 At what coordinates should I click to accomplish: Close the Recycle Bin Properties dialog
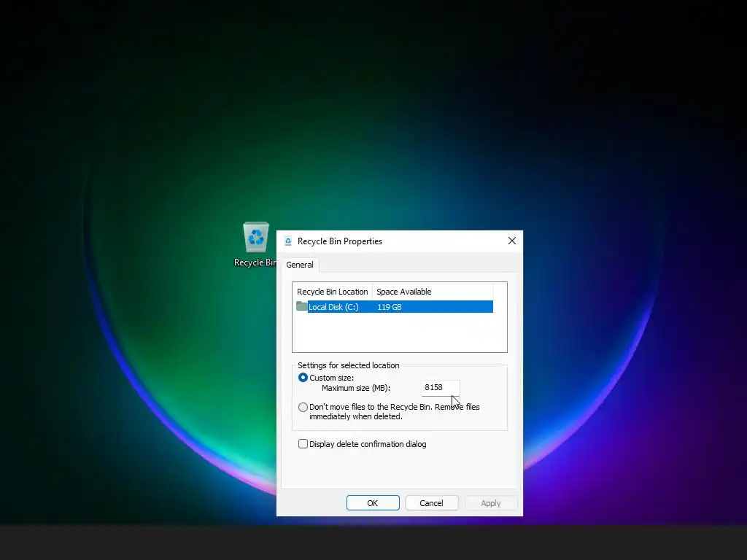click(x=512, y=241)
